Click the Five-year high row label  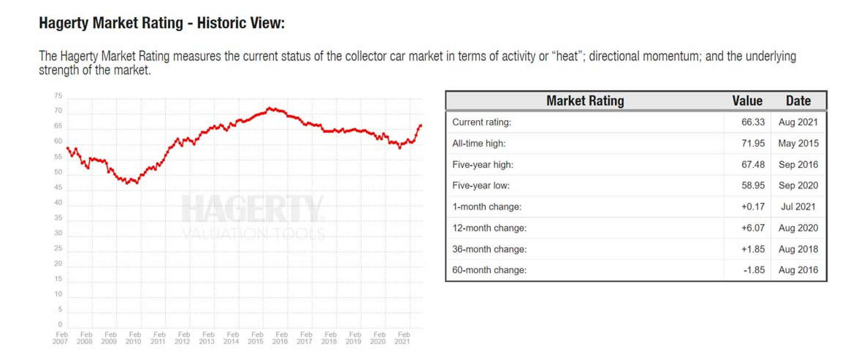tap(483, 165)
